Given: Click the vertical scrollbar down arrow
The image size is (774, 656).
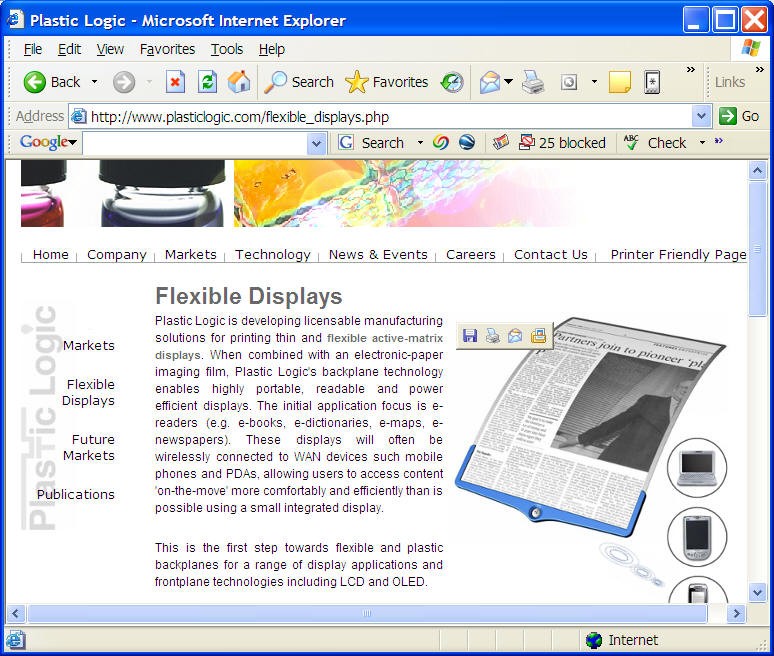Looking at the screenshot, I should [x=757, y=591].
